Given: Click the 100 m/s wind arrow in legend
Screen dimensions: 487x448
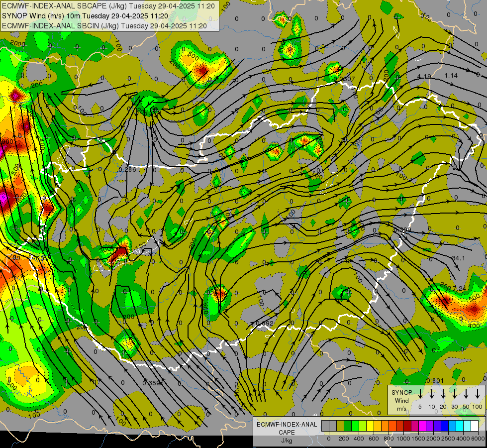Looking at the screenshot, I should pyautogui.click(x=478, y=393).
